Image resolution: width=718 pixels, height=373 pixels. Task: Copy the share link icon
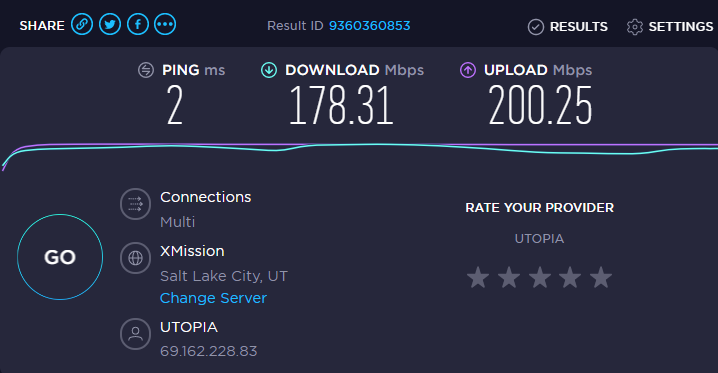coord(82,24)
